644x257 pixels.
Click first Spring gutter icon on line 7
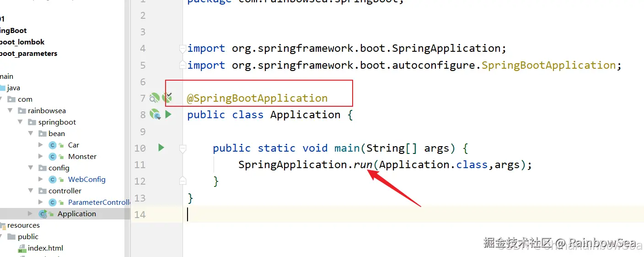(x=155, y=98)
